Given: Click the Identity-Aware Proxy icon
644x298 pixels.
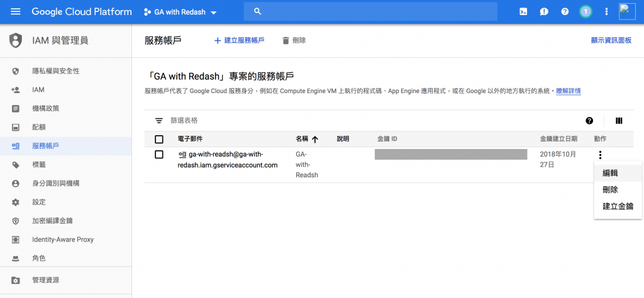Looking at the screenshot, I should (x=16, y=240).
